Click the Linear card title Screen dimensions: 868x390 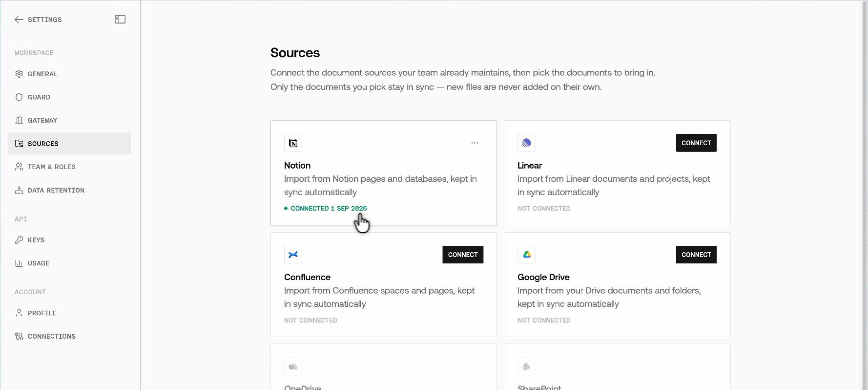(530, 166)
